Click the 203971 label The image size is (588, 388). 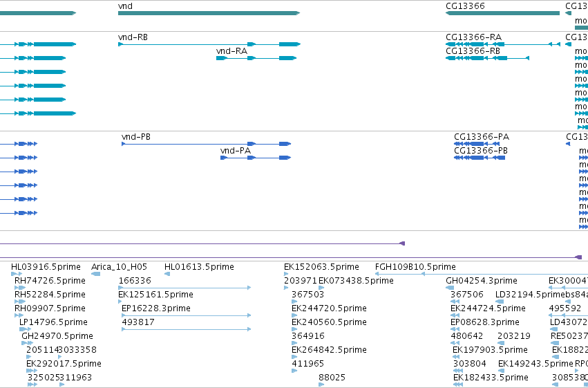click(301, 281)
